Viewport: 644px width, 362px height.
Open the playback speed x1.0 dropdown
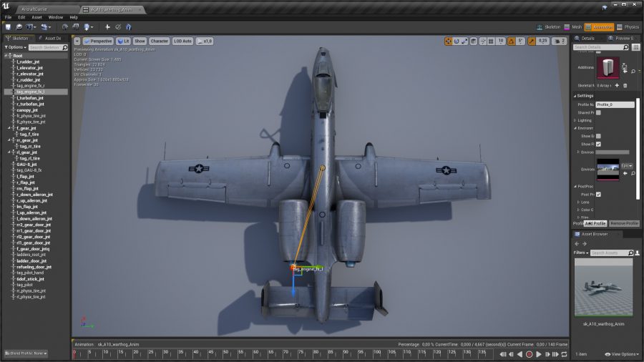(205, 41)
